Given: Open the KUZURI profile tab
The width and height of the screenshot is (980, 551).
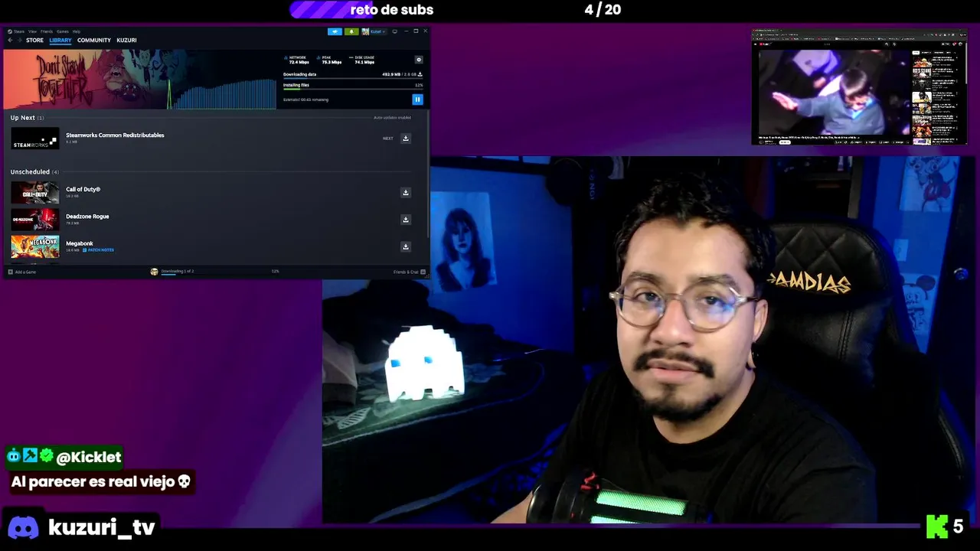Looking at the screenshot, I should click(x=126, y=40).
